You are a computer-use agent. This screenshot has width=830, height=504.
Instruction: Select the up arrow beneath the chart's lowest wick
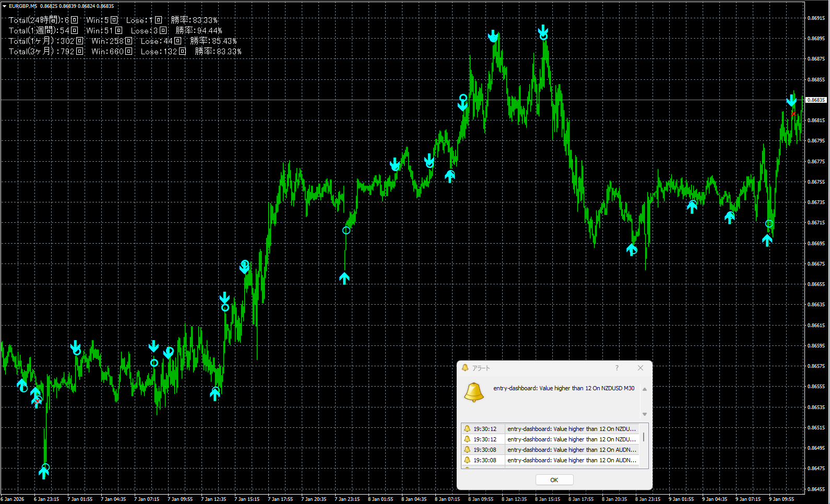44,473
